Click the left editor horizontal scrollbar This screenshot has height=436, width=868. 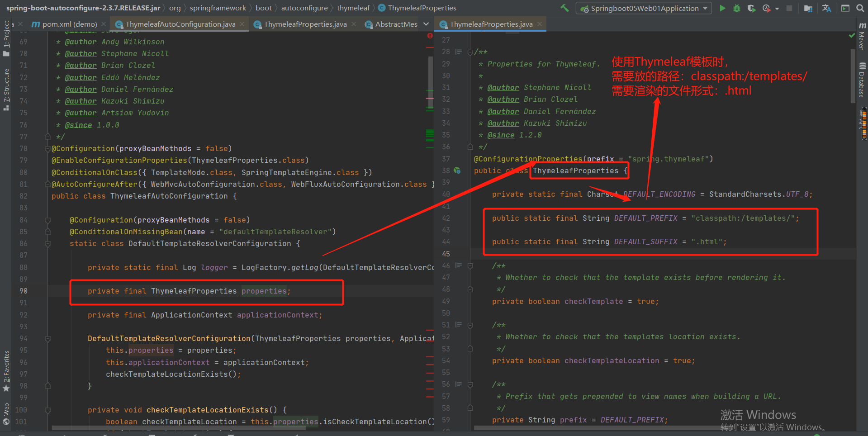pyautogui.click(x=179, y=428)
